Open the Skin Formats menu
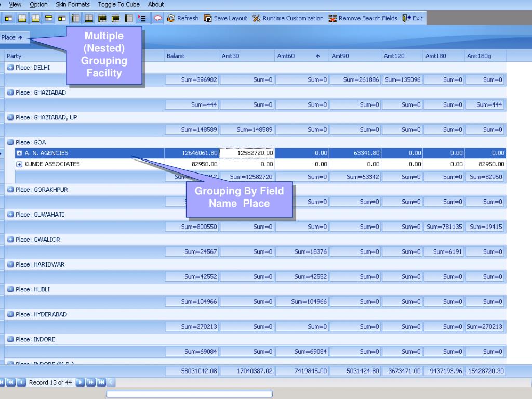This screenshot has width=532, height=399. coord(73,4)
